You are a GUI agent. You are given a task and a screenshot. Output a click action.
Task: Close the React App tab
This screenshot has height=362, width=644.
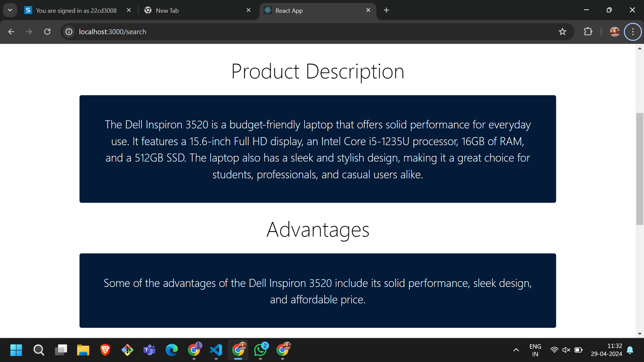point(368,10)
